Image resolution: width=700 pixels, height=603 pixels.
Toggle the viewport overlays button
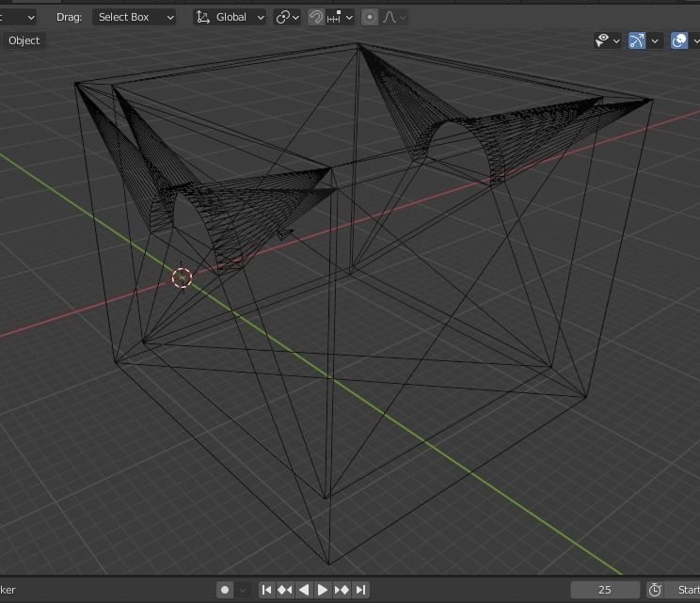[x=679, y=40]
